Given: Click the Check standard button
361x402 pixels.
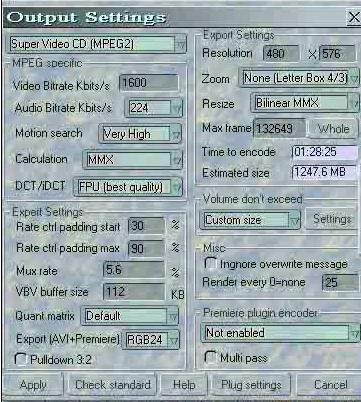Looking at the screenshot, I should [113, 385].
